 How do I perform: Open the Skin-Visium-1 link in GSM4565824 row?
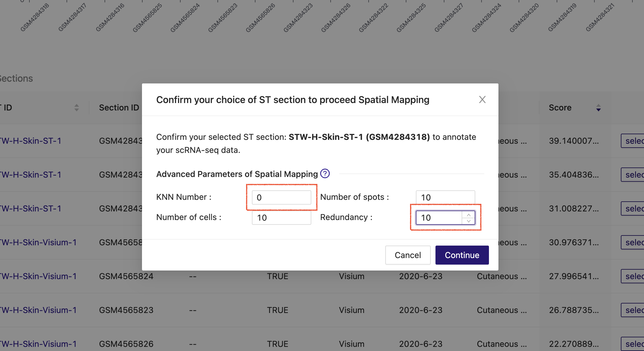point(38,276)
